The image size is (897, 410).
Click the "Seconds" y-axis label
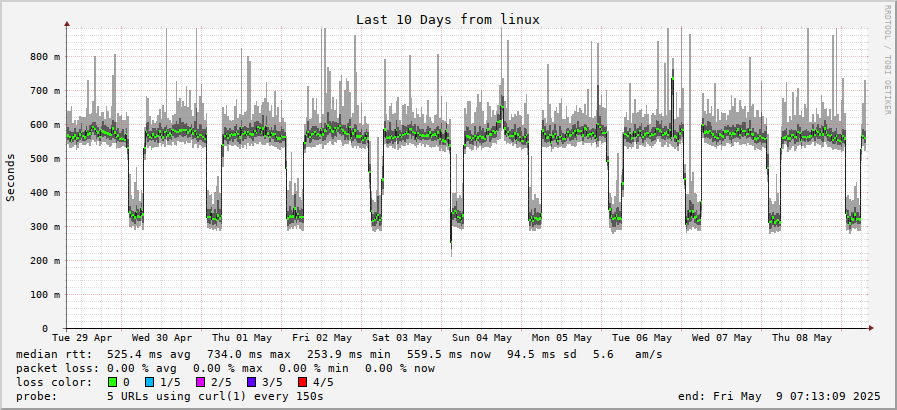[x=10, y=177]
